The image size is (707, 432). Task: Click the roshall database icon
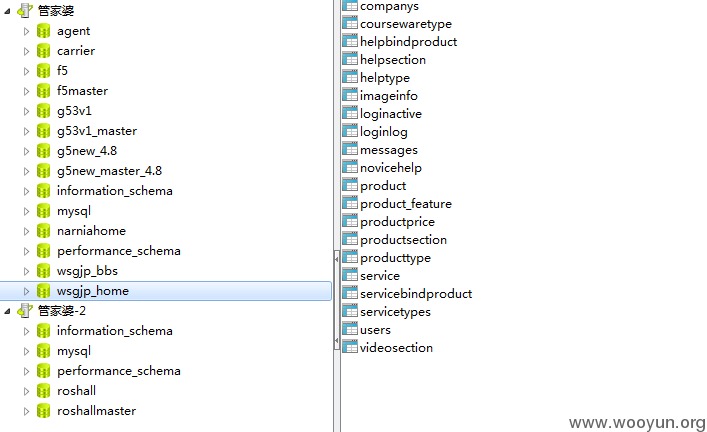pos(43,391)
